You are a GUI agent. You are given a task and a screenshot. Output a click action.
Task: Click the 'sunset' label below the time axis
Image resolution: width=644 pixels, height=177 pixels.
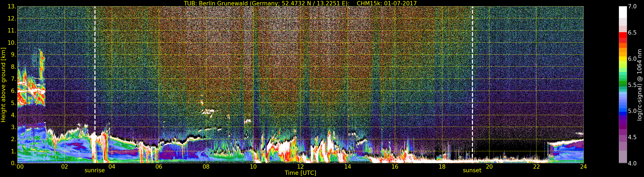click(x=472, y=171)
